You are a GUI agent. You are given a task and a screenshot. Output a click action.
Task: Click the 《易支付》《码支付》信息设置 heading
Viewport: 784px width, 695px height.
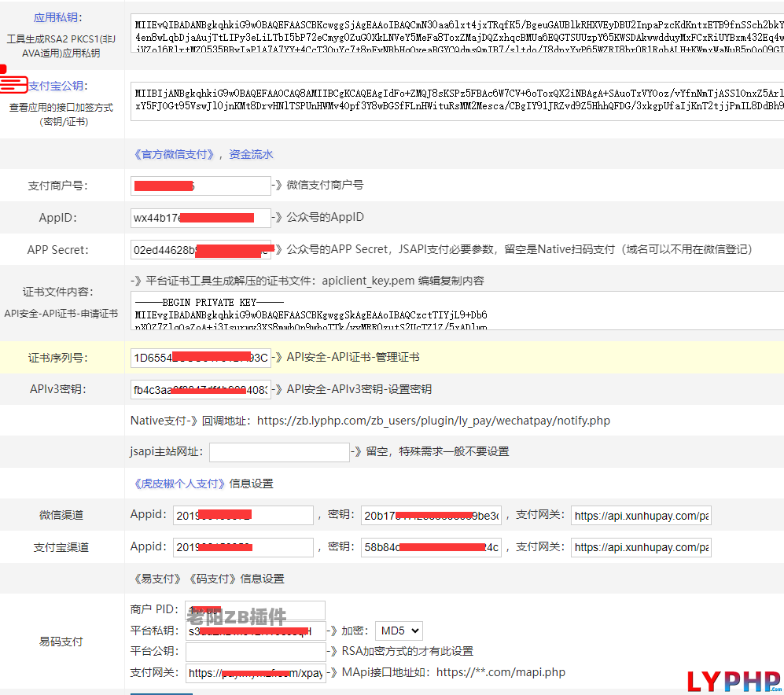coord(208,579)
